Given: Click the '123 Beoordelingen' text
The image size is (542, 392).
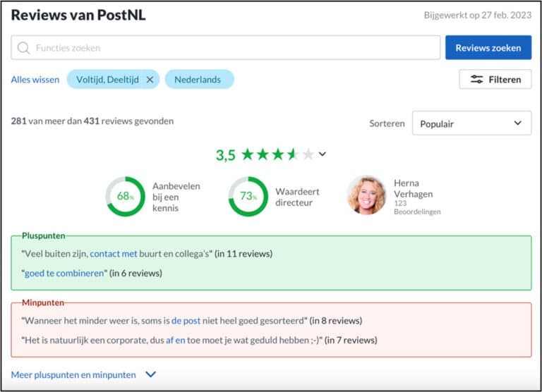Looking at the screenshot, I should click(417, 207).
